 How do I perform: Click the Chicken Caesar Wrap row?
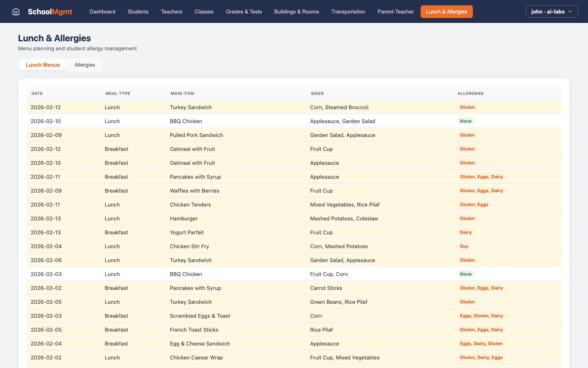[196, 357]
